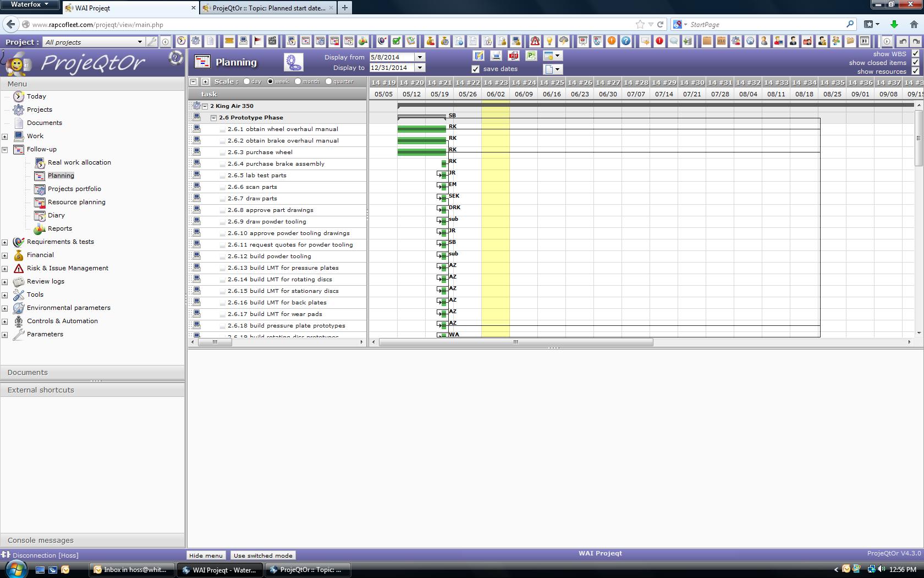This screenshot has height=578, width=924.
Task: Click the lightbulb opportunity toolbar icon
Action: (x=549, y=41)
